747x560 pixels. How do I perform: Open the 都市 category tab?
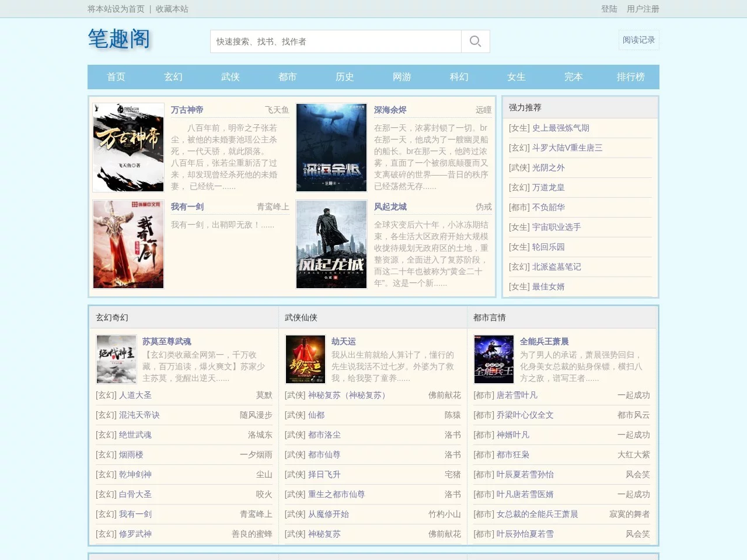288,77
